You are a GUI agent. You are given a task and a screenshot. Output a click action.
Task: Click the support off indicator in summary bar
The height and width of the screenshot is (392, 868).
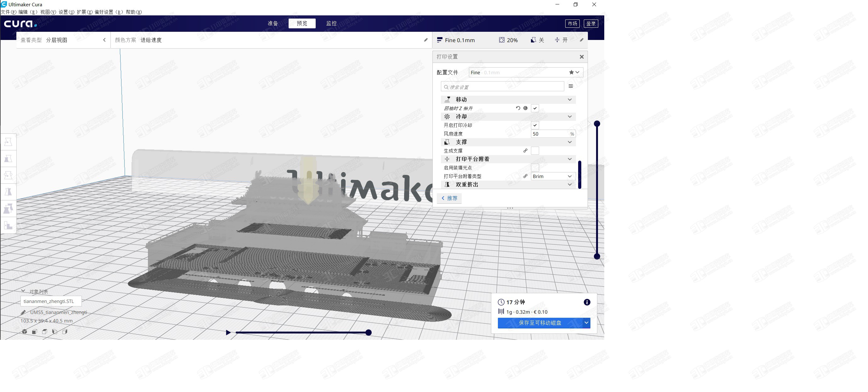point(538,40)
